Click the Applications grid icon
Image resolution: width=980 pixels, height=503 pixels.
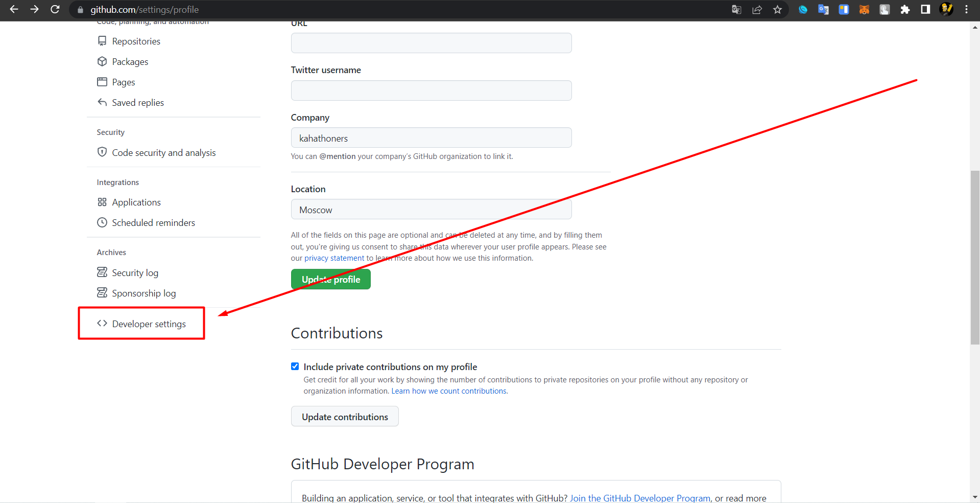click(x=102, y=202)
